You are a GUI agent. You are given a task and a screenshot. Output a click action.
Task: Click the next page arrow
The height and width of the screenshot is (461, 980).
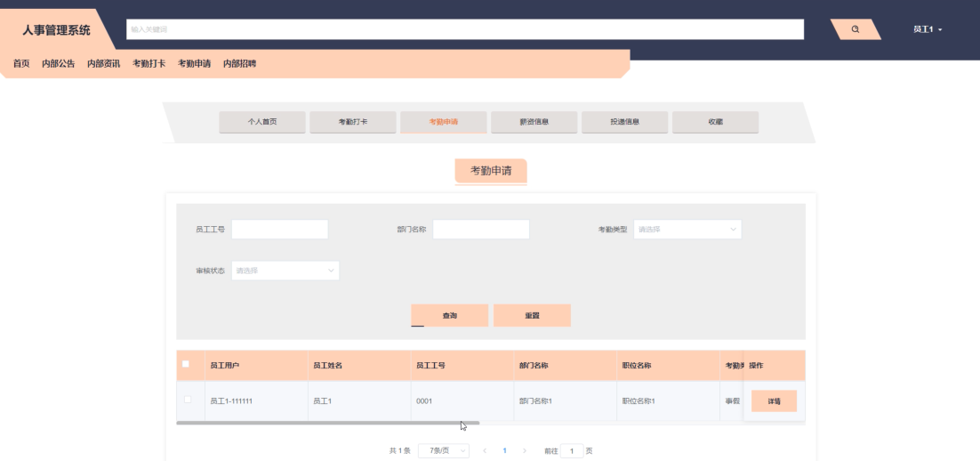525,450
